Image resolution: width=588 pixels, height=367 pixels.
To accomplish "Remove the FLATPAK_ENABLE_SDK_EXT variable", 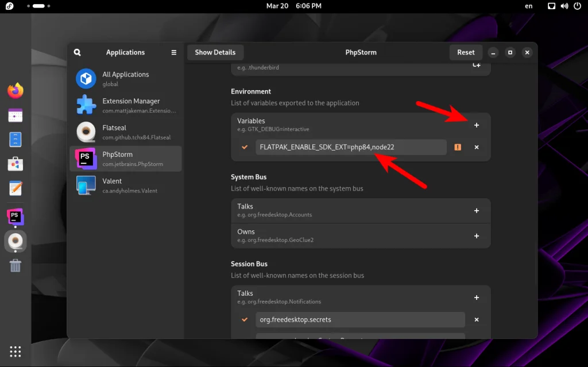I will tap(477, 147).
